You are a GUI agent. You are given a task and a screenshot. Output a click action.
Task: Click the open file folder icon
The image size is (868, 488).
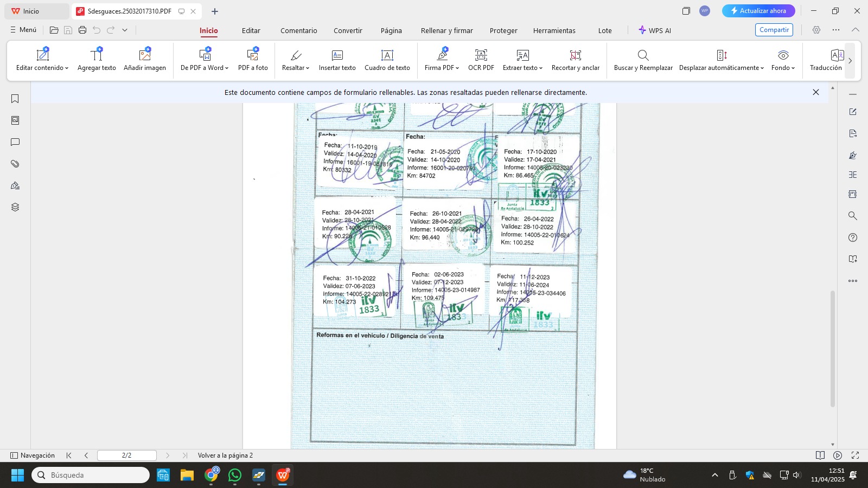point(54,30)
